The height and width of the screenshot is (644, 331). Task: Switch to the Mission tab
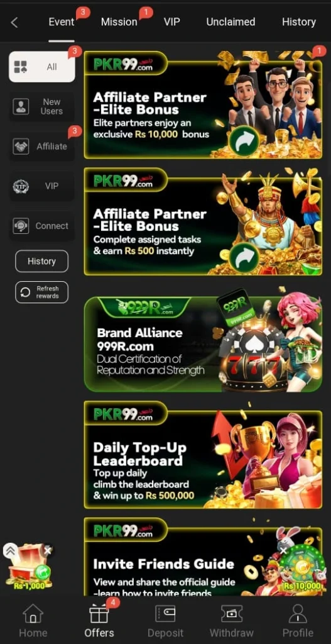click(x=119, y=22)
